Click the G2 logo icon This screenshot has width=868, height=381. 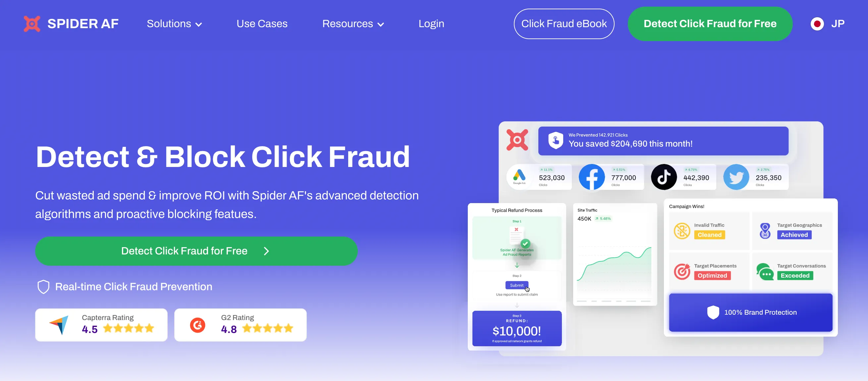[x=197, y=325]
